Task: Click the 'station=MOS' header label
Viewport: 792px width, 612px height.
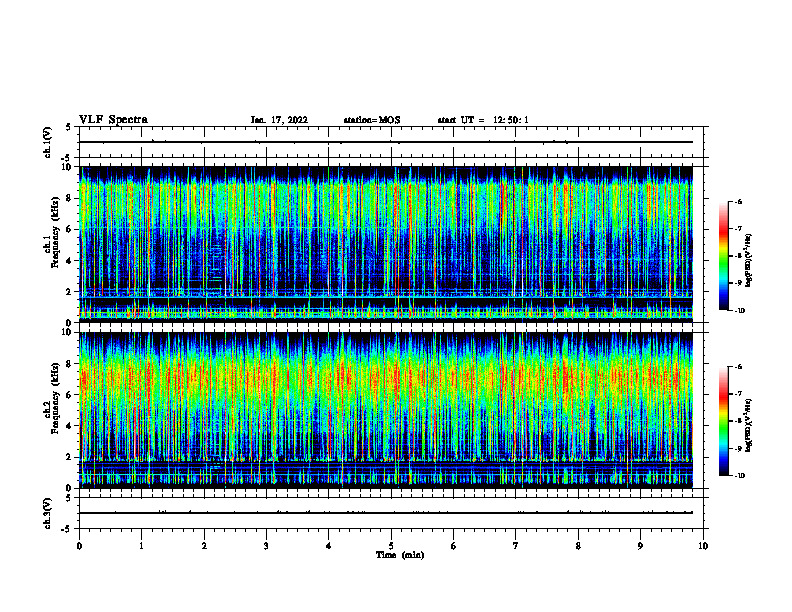Action: [372, 120]
